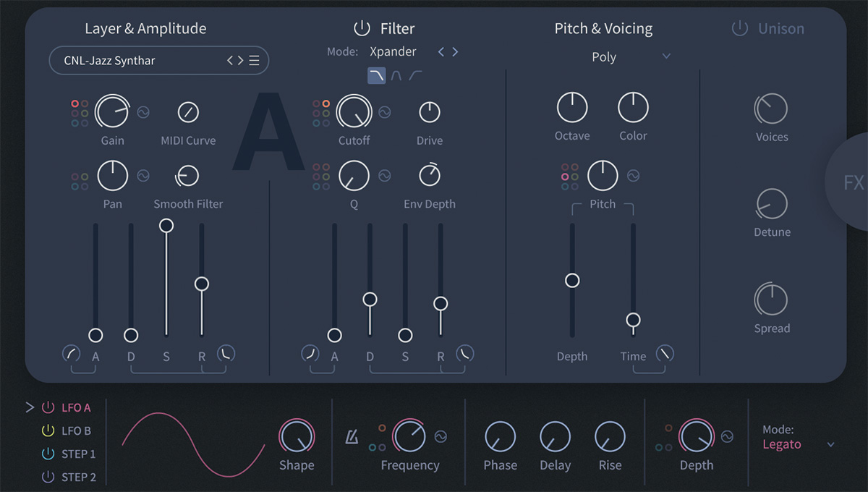This screenshot has height=492, width=868.
Task: Select the high-pass filter shape icon
Action: [x=415, y=75]
